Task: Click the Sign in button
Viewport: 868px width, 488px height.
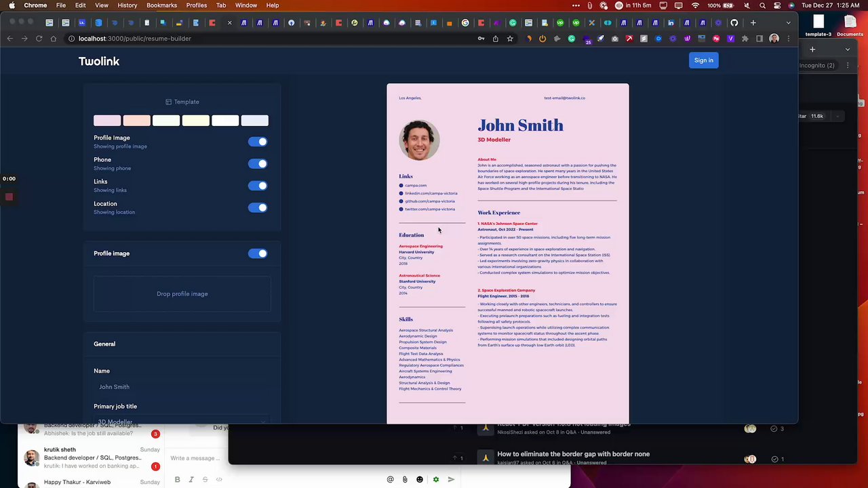Action: tap(704, 60)
